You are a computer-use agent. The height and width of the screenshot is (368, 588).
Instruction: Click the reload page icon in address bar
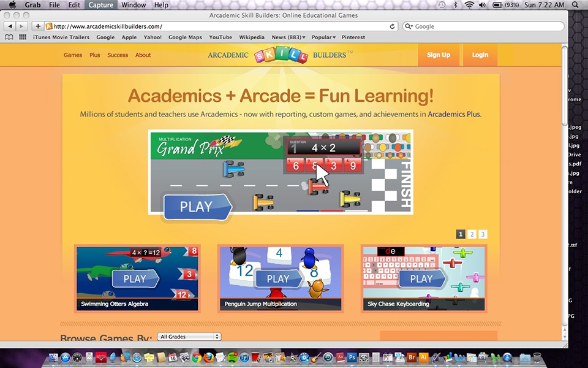click(392, 26)
